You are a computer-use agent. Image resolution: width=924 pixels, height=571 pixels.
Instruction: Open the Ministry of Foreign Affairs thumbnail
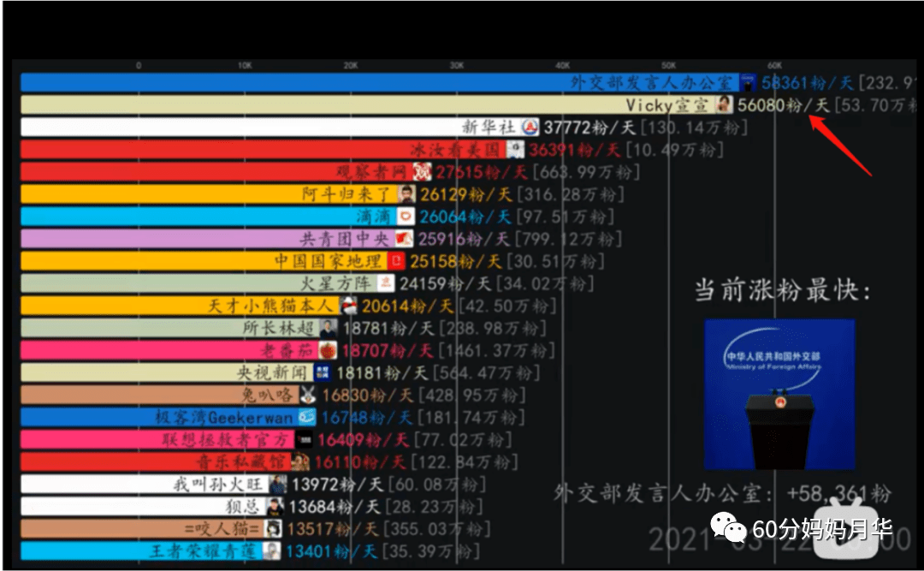pyautogui.click(x=779, y=395)
